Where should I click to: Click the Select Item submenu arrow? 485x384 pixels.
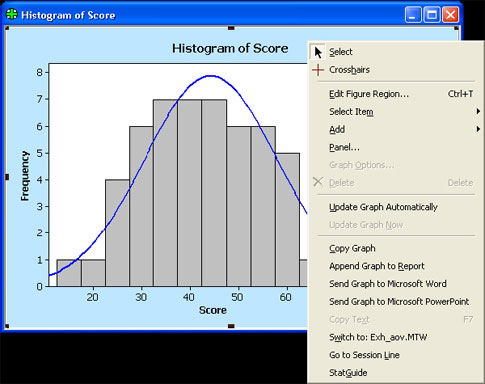pos(478,111)
